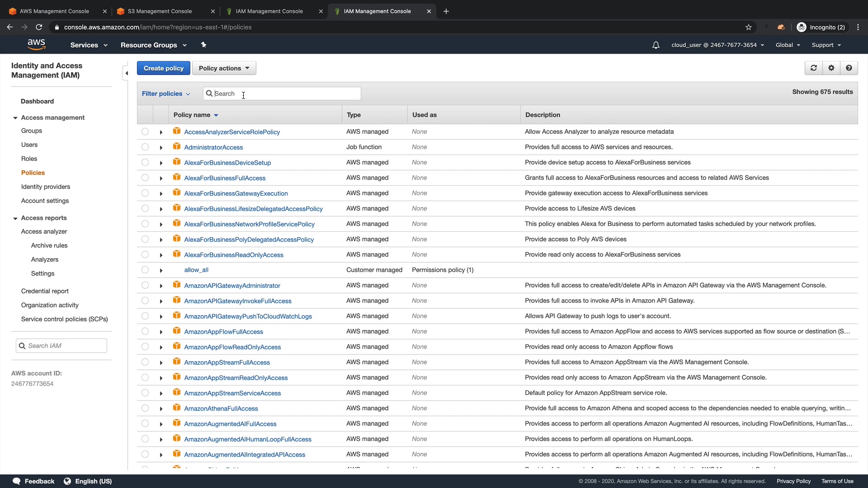Image resolution: width=868 pixels, height=488 pixels.
Task: Open the AmazonAppStreamFullAccess policy link
Action: 226,362
